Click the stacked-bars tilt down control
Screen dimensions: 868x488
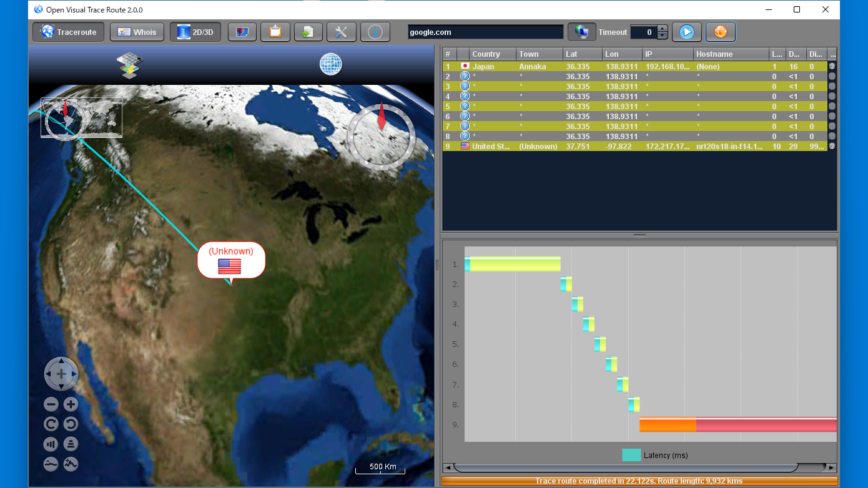pyautogui.click(x=71, y=444)
